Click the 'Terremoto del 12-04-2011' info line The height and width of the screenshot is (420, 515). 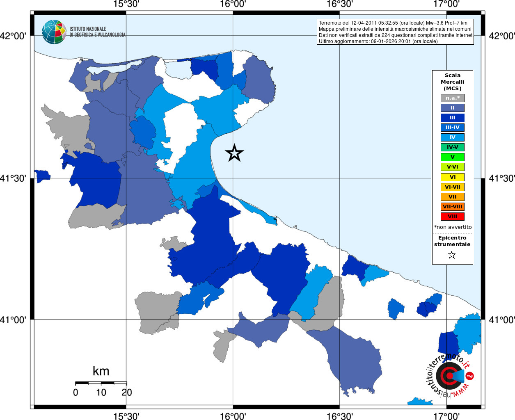click(393, 23)
